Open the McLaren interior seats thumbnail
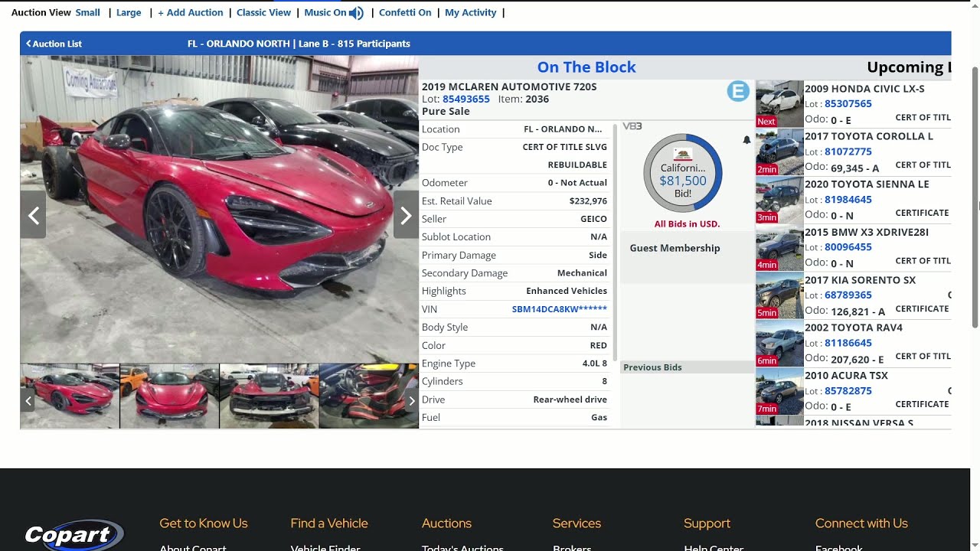 (x=368, y=396)
